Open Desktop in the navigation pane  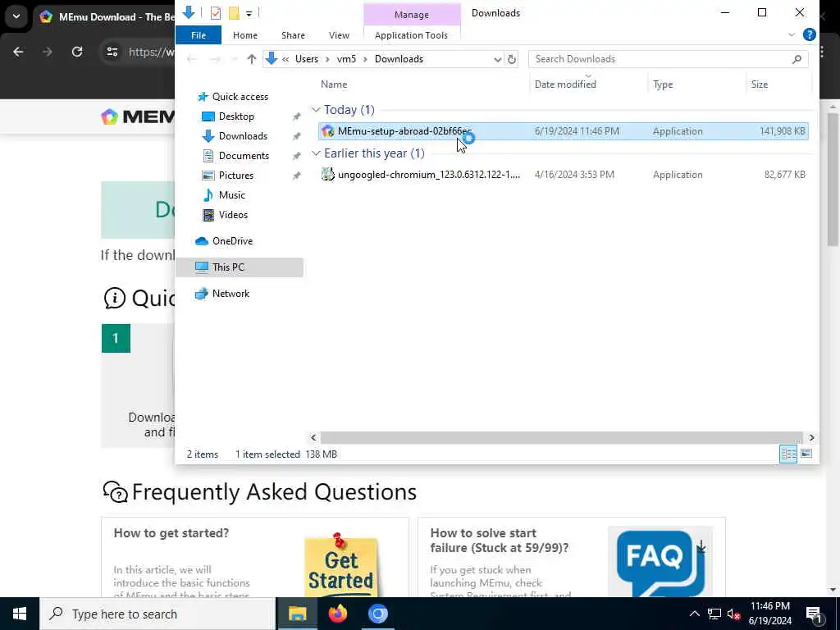click(x=236, y=116)
